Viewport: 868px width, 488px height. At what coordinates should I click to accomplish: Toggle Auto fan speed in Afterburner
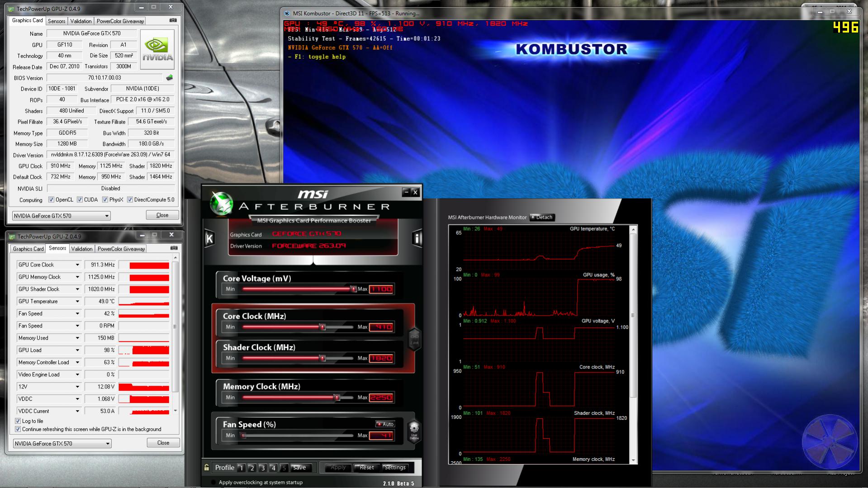point(385,424)
